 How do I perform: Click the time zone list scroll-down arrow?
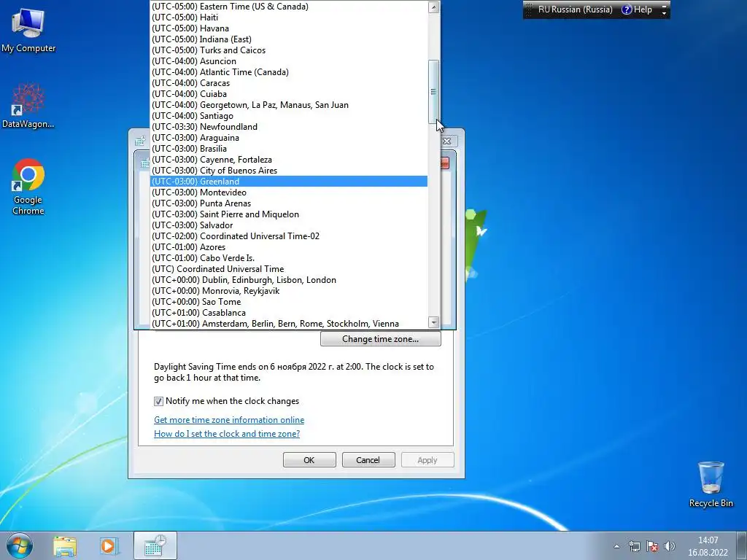pyautogui.click(x=433, y=323)
